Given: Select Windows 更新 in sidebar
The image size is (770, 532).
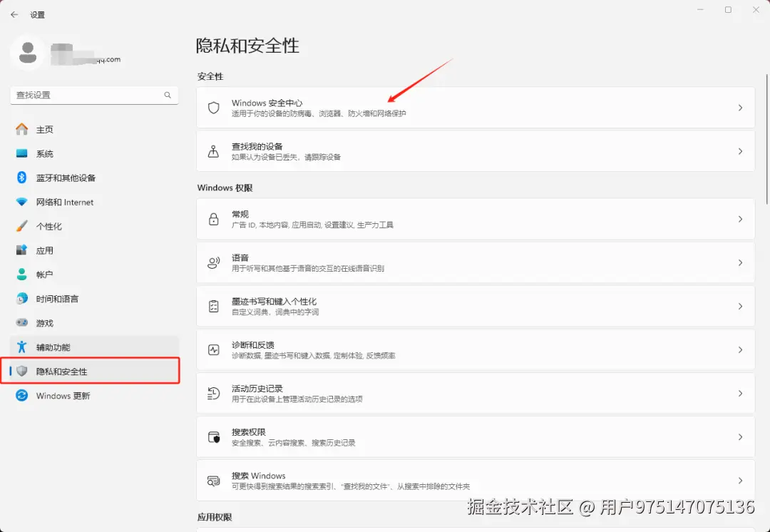Looking at the screenshot, I should pos(94,396).
